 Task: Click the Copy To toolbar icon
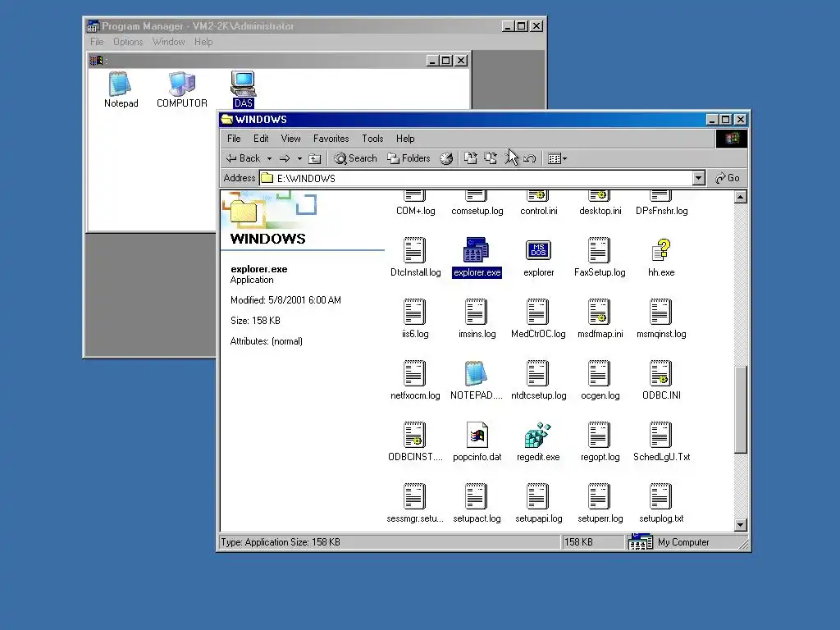(491, 158)
